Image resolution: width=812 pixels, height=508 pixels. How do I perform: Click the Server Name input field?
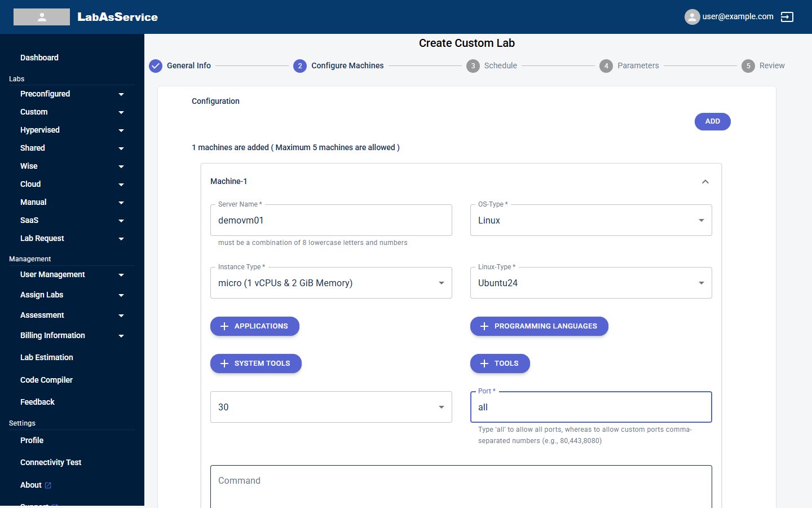331,220
